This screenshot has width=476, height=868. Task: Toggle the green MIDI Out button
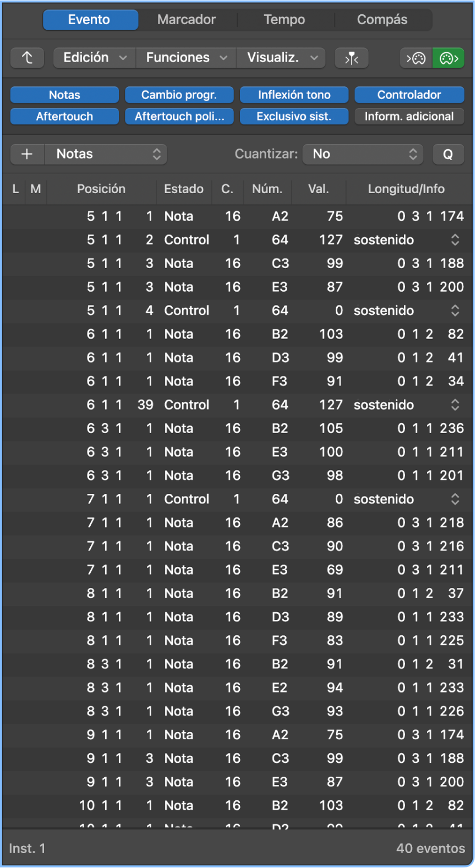tap(448, 58)
